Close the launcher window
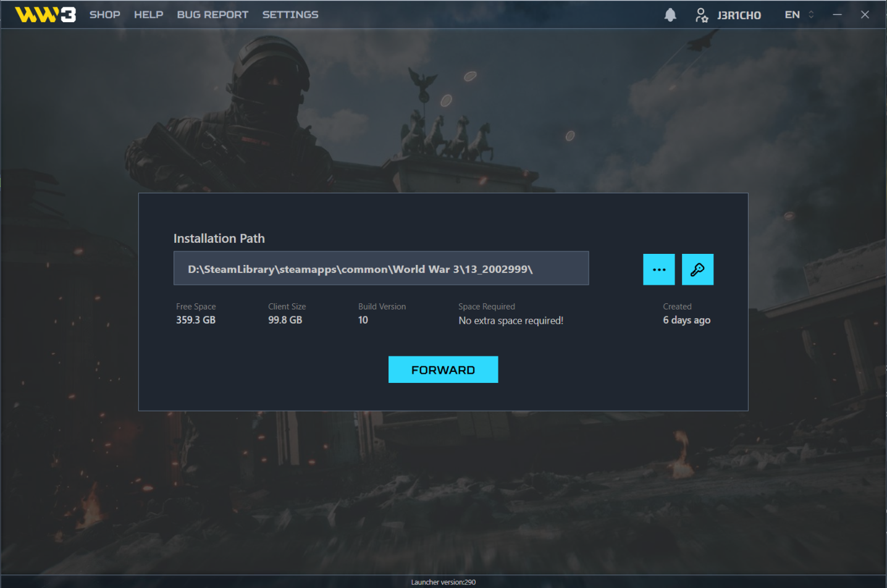This screenshot has width=887, height=588. tap(865, 15)
